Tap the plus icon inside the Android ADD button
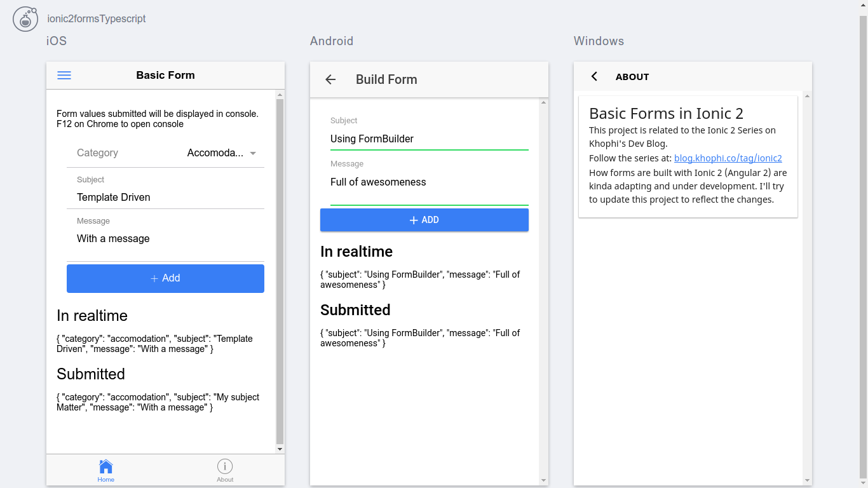Viewport: 868px width, 488px height. [413, 219]
